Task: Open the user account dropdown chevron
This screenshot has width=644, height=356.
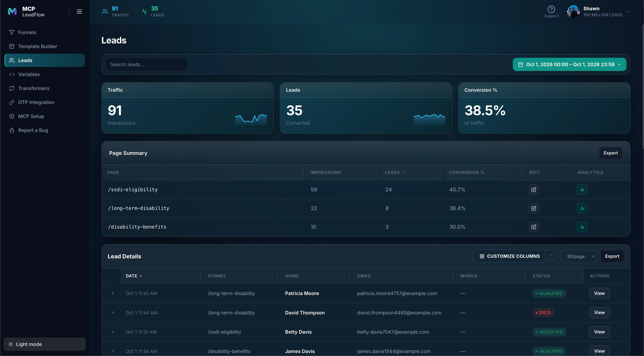Action: 628,12
